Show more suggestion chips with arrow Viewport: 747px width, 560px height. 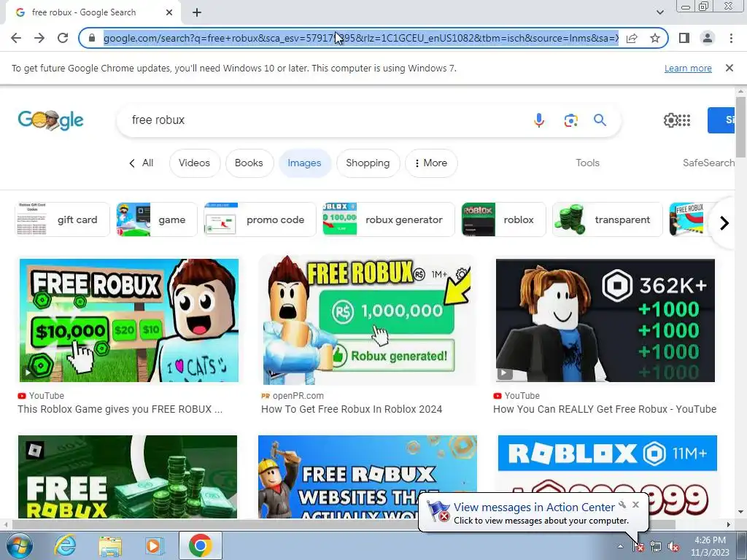(724, 223)
